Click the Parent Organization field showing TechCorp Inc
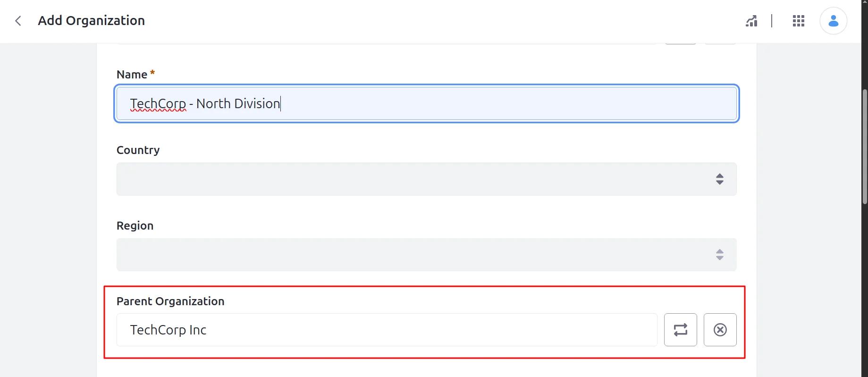The image size is (868, 377). pos(387,330)
